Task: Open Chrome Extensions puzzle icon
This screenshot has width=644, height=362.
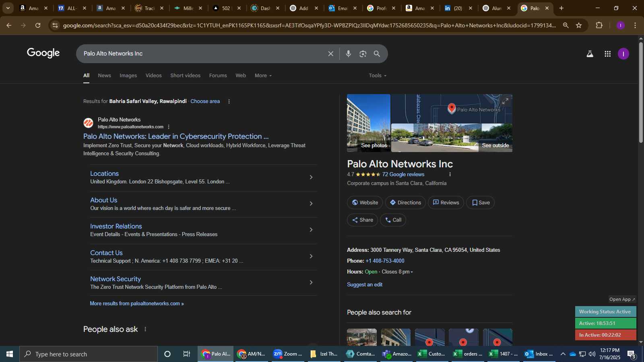Action: click(x=599, y=25)
